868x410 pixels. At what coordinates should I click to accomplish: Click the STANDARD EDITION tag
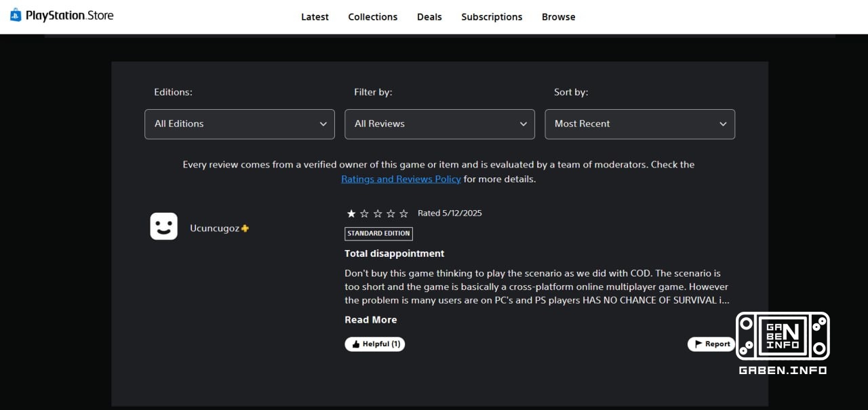click(x=378, y=233)
